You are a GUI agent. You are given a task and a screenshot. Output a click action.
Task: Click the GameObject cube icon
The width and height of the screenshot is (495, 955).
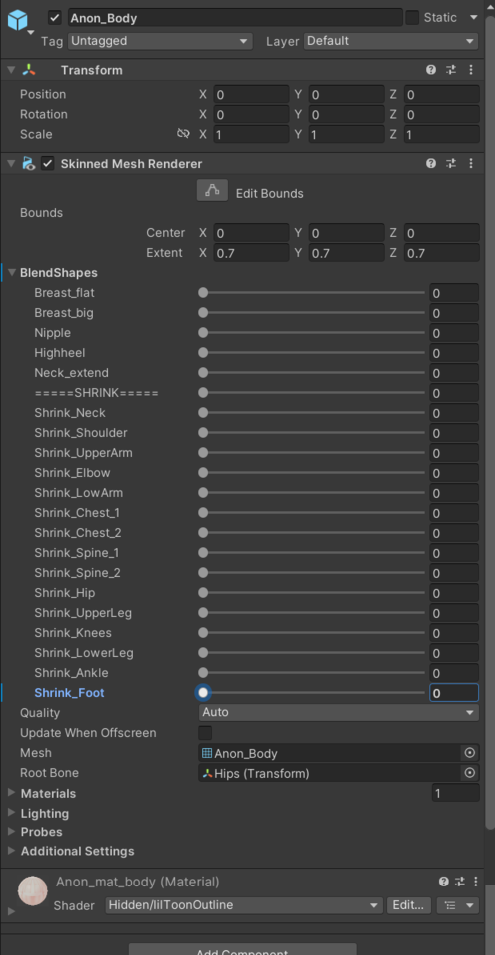[18, 20]
